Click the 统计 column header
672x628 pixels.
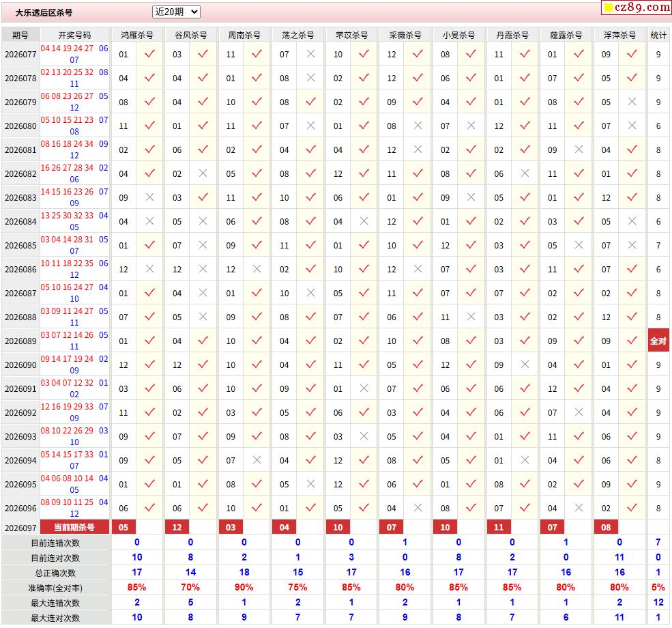click(658, 35)
